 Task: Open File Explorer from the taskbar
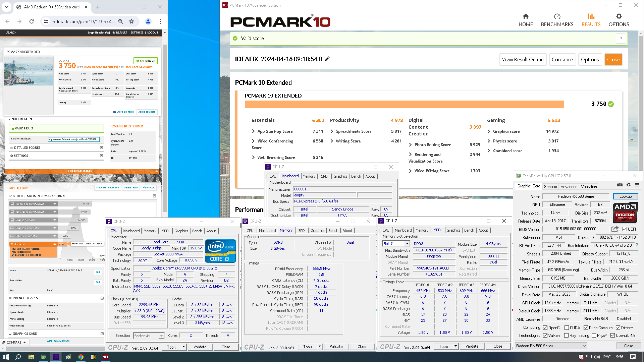point(31,357)
